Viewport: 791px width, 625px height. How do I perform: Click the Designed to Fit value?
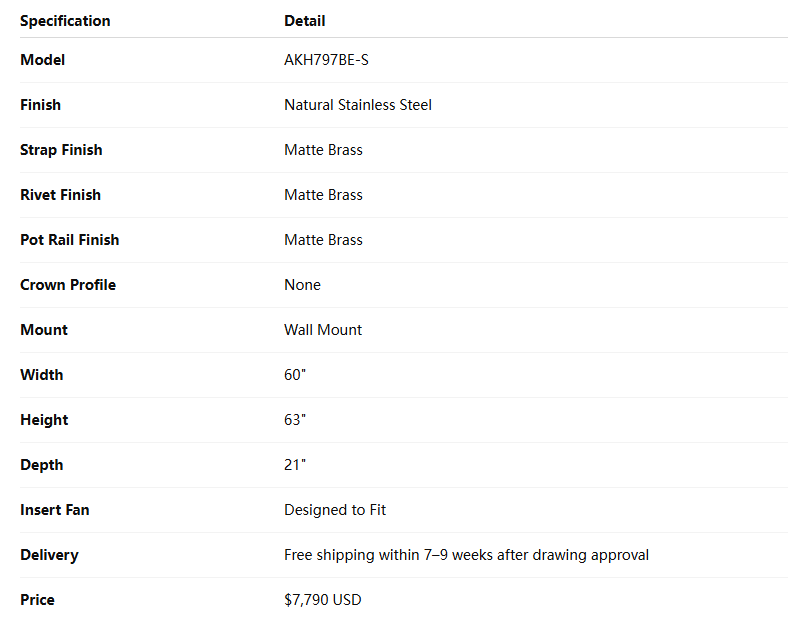point(335,510)
